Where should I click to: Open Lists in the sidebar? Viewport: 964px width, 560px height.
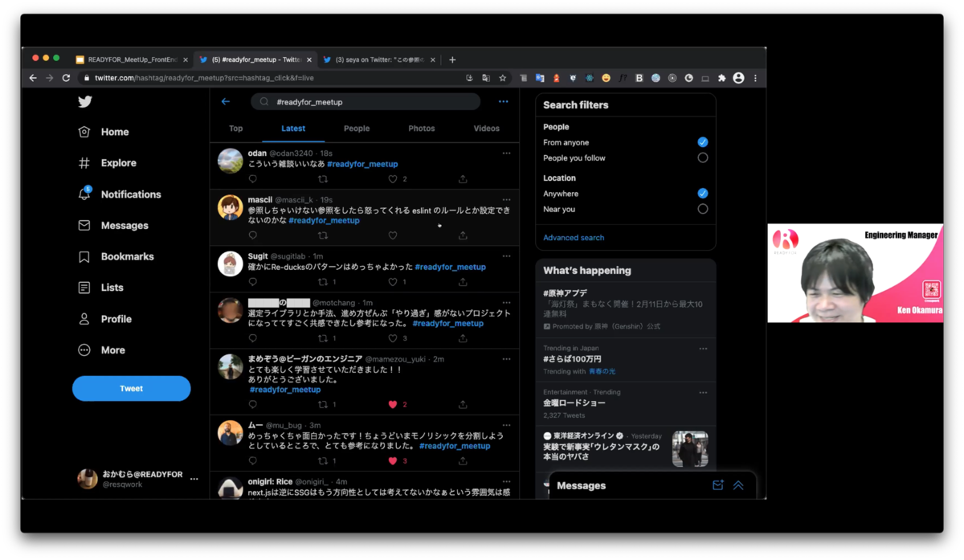(x=100, y=288)
